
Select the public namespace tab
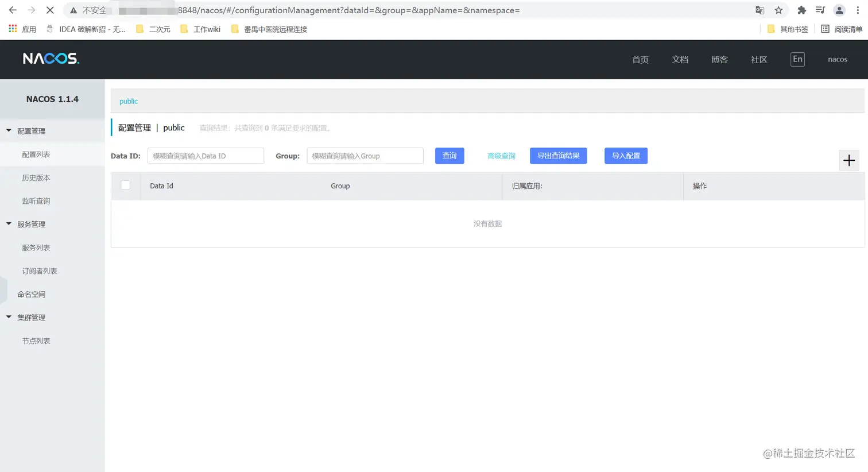tap(129, 101)
